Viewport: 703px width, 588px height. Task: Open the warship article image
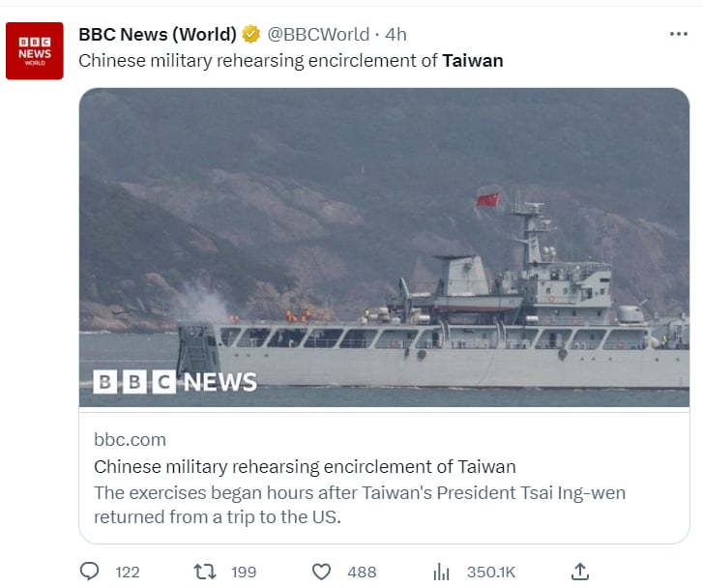click(x=384, y=248)
